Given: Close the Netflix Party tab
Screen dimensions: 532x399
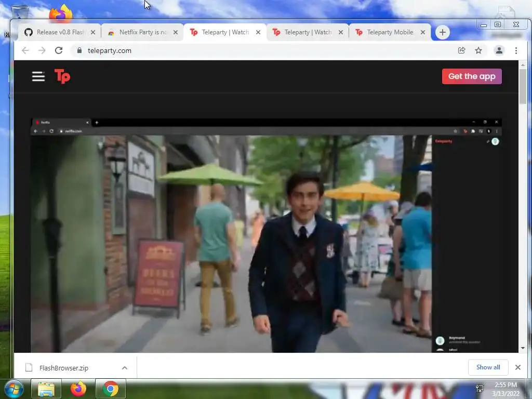Looking at the screenshot, I should tap(176, 32).
